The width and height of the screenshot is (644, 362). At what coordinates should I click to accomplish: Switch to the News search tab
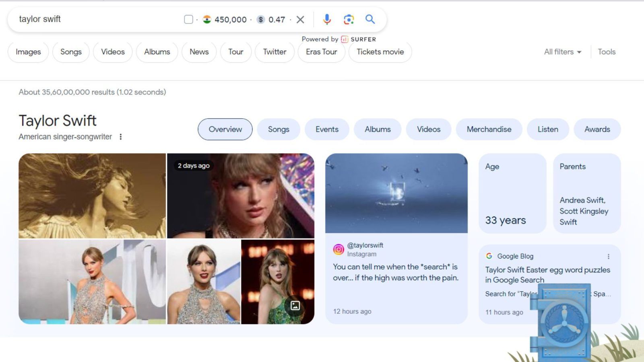tap(199, 51)
